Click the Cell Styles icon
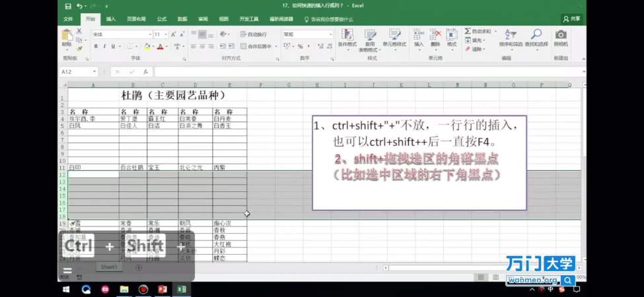This screenshot has height=297, width=644. coord(394,35)
